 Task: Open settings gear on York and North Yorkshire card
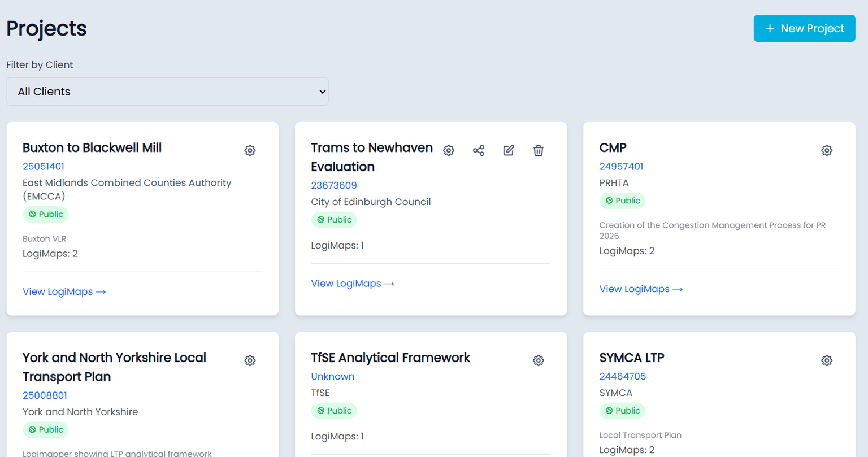tap(250, 360)
